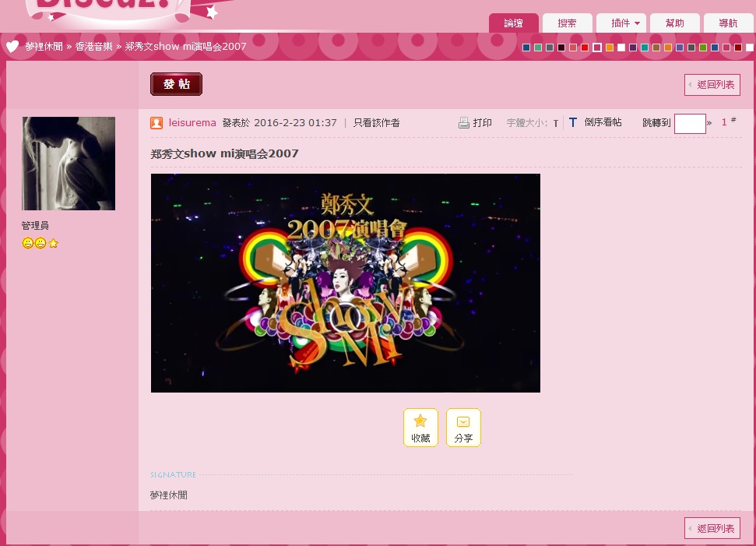
Task: Click 返回列表 below the signature
Action: (x=712, y=528)
